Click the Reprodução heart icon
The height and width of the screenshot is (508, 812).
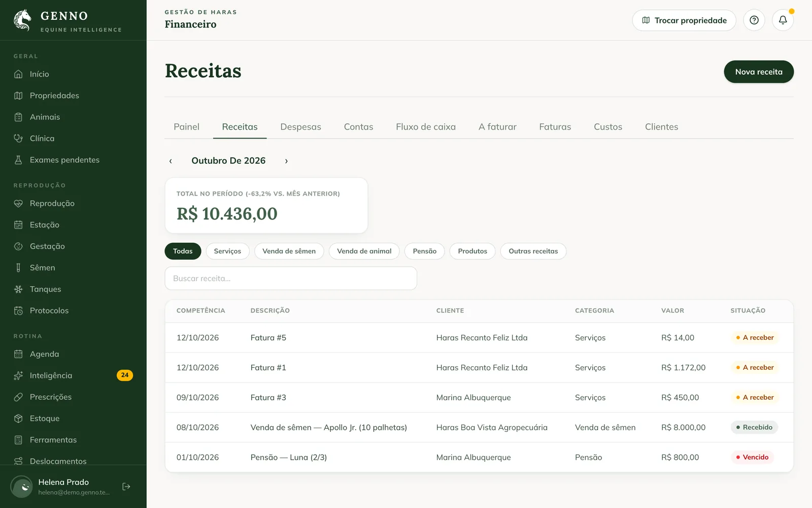click(18, 203)
